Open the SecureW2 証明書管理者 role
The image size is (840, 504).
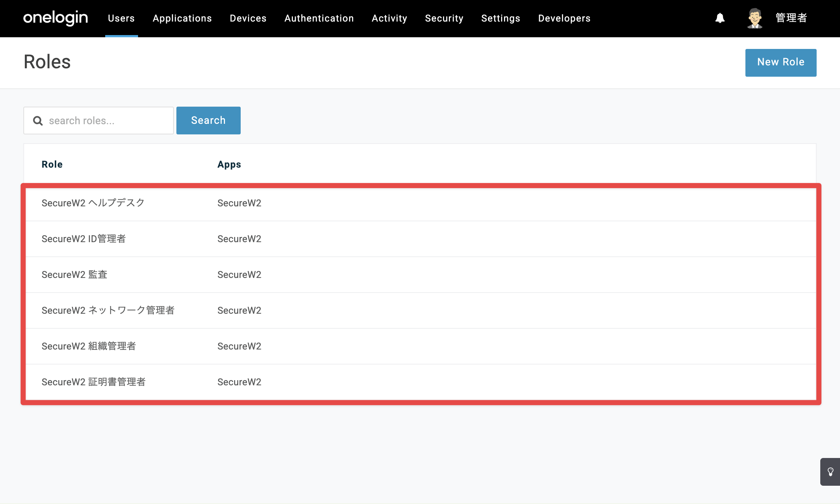tap(93, 382)
